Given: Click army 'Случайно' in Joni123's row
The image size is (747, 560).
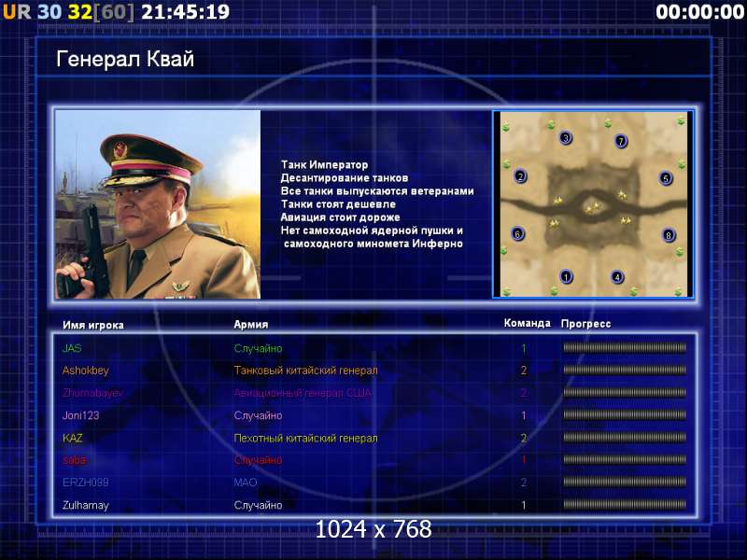Looking at the screenshot, I should (x=259, y=415).
